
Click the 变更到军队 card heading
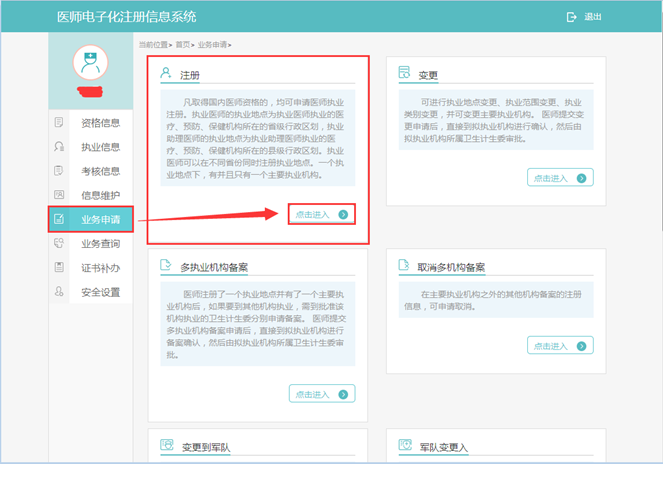click(x=206, y=446)
